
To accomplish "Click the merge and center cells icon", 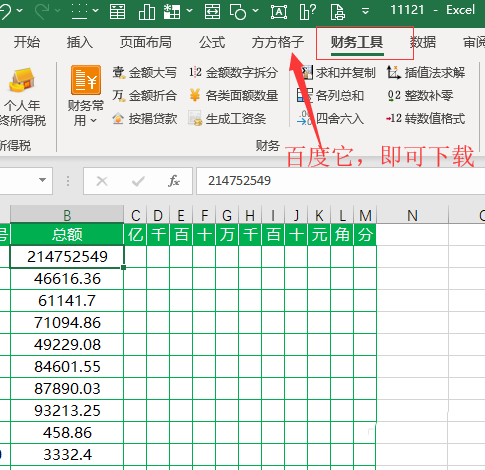I will (x=212, y=12).
